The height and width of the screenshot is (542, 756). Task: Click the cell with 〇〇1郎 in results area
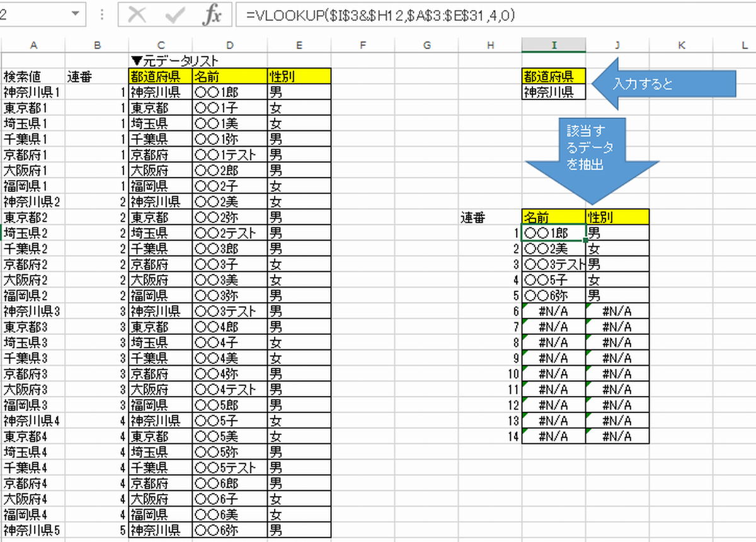(553, 232)
